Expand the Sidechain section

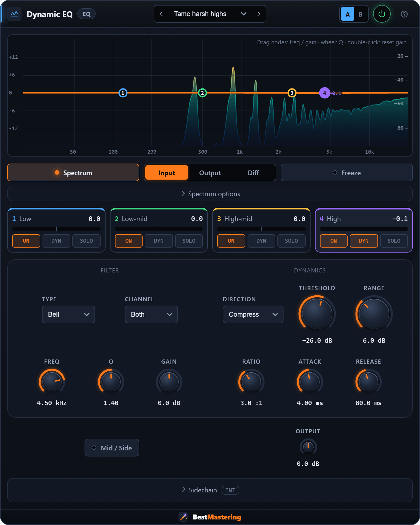[210, 490]
